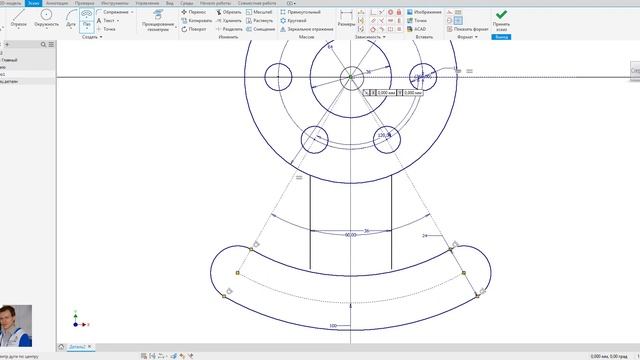Click the ACAD insert tool
The image size is (640, 360).
416,29
